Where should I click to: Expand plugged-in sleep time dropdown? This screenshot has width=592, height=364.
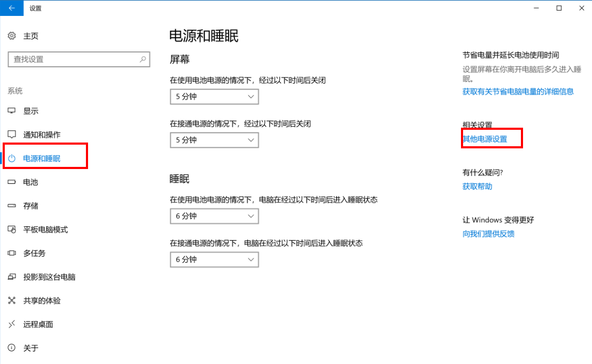point(214,260)
